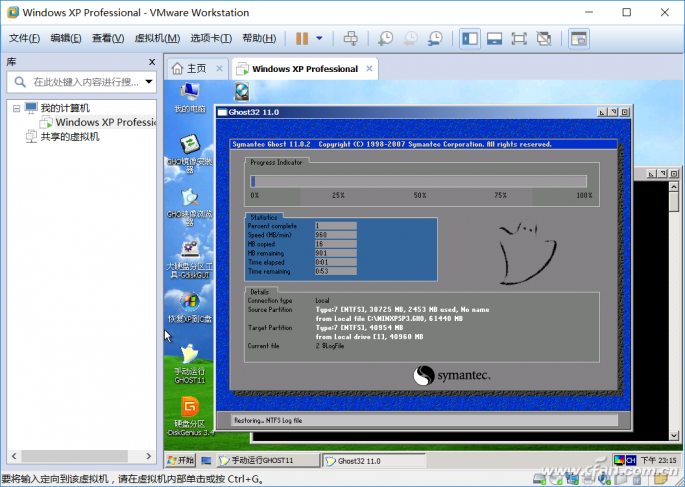Click the Ghost restore progress bar
Image resolution: width=685 pixels, height=487 pixels.
(418, 181)
